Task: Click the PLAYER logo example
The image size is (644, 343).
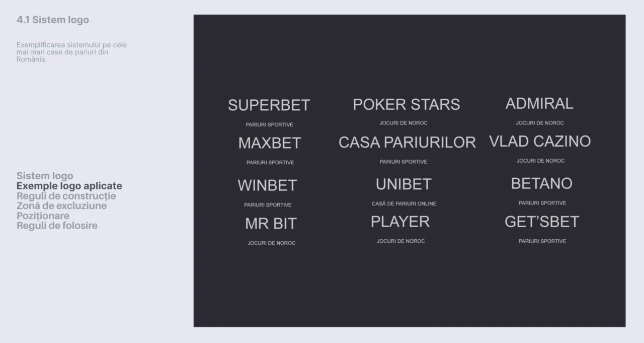Action: point(400,222)
